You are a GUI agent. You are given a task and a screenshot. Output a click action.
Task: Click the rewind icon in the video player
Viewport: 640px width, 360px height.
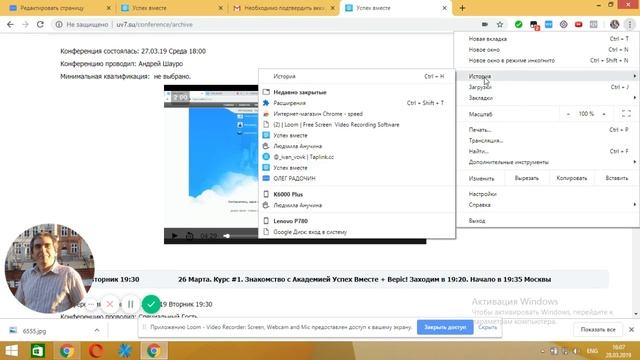(x=189, y=236)
